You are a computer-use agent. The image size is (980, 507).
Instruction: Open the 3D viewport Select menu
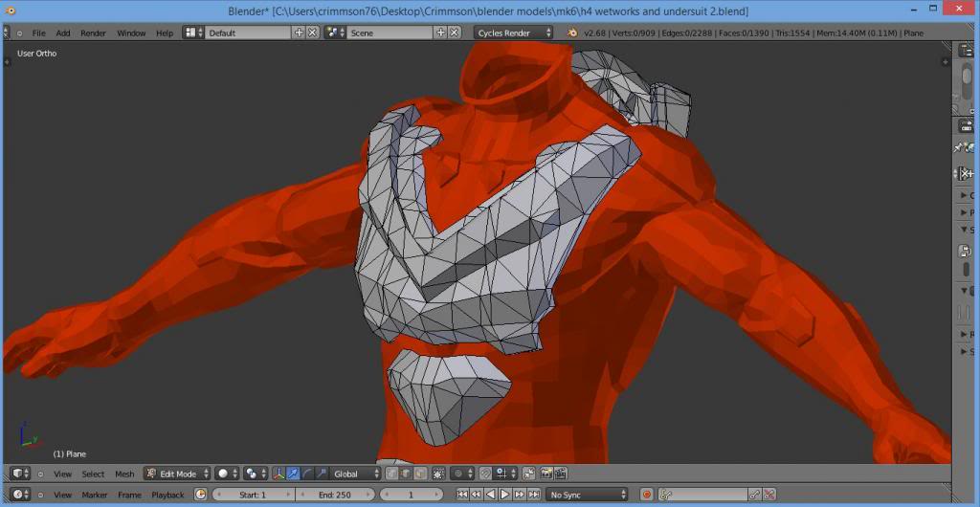pyautogui.click(x=93, y=474)
